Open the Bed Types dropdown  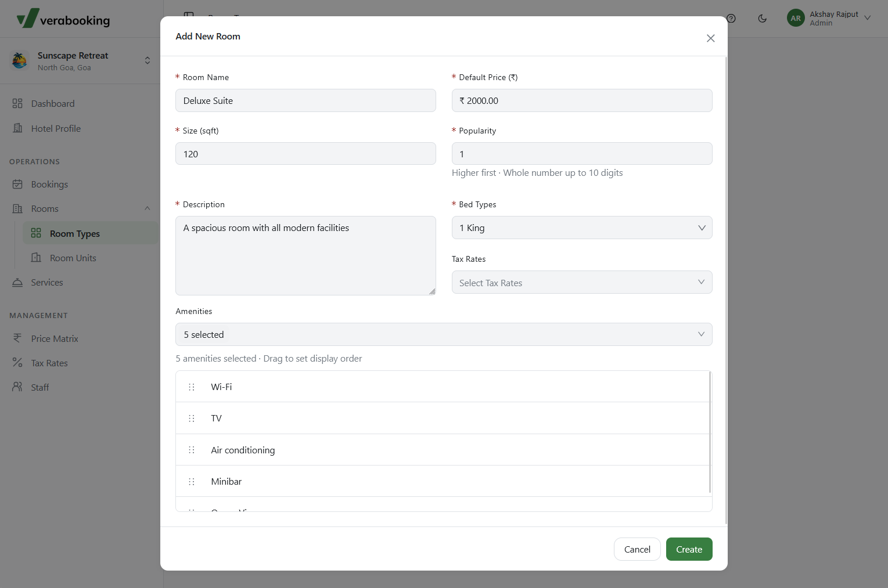(x=582, y=228)
